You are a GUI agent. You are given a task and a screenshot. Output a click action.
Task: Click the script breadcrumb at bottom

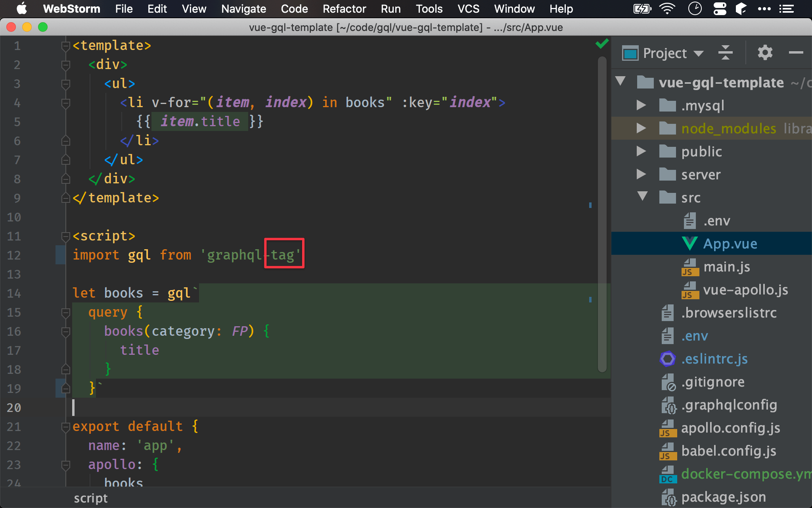coord(90,498)
